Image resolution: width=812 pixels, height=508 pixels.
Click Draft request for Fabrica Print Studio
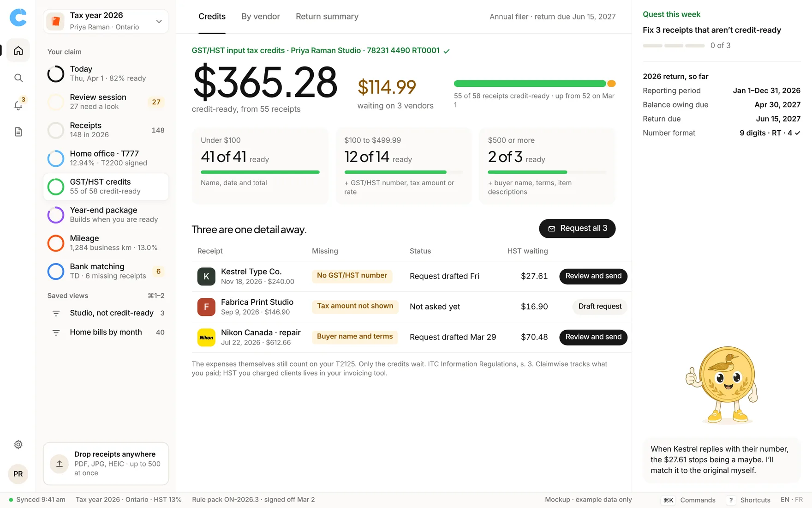point(600,307)
